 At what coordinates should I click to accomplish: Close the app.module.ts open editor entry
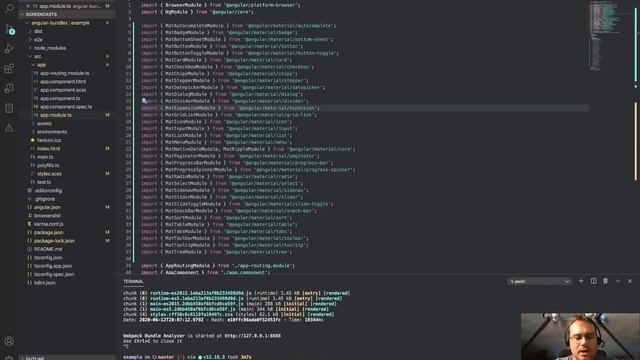click(28, 6)
